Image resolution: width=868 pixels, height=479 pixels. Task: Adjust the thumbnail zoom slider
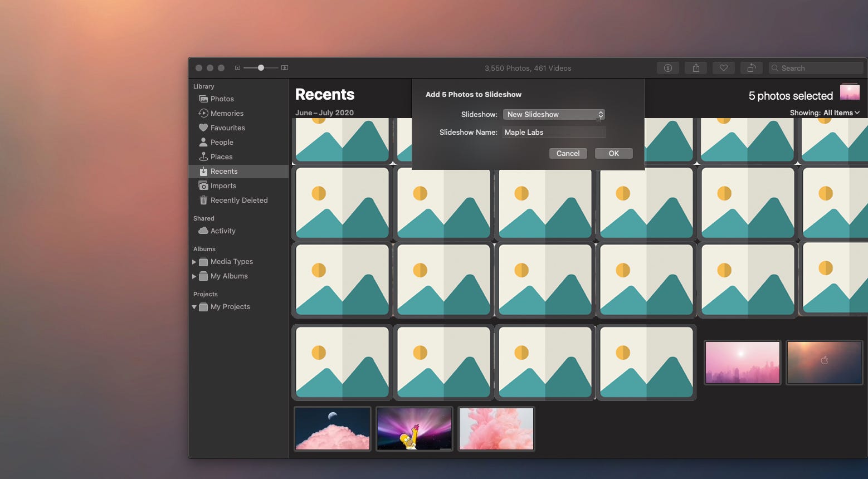click(x=261, y=68)
